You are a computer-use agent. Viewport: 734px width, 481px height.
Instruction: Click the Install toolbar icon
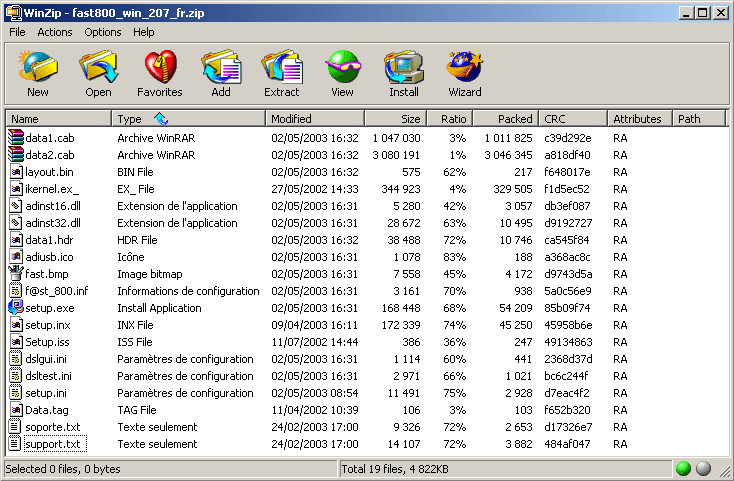404,67
